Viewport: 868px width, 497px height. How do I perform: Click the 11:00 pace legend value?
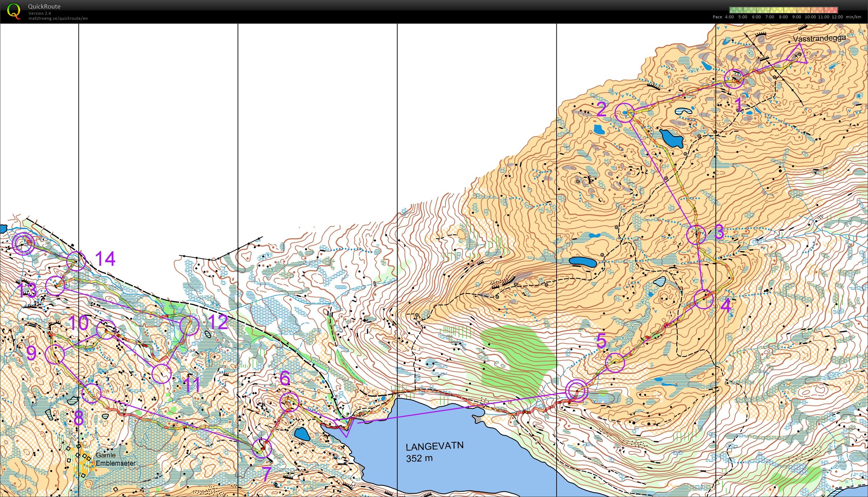click(x=824, y=17)
